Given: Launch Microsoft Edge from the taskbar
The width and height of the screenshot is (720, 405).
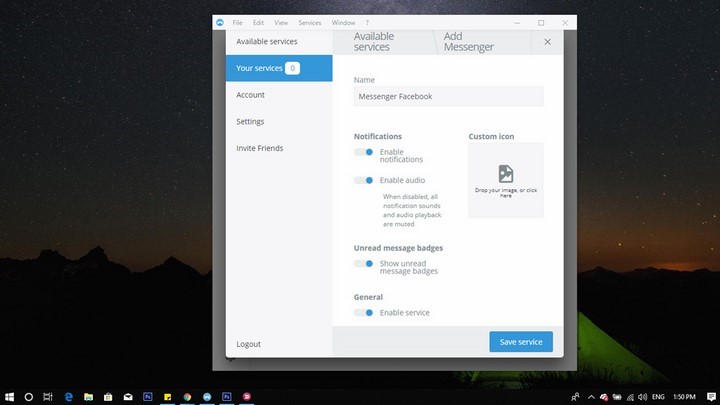Looking at the screenshot, I should pos(68,397).
